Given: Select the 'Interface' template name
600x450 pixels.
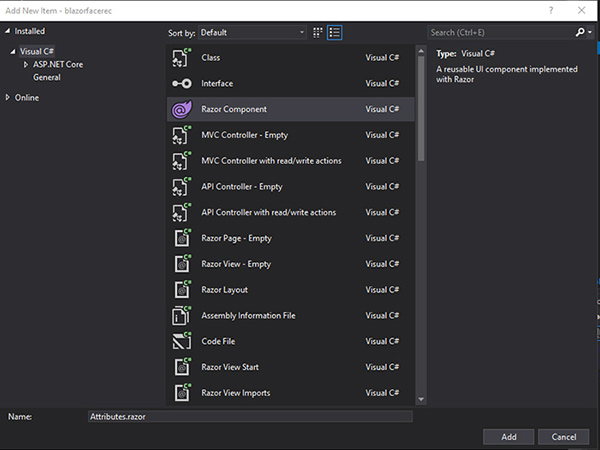Looking at the screenshot, I should [217, 83].
